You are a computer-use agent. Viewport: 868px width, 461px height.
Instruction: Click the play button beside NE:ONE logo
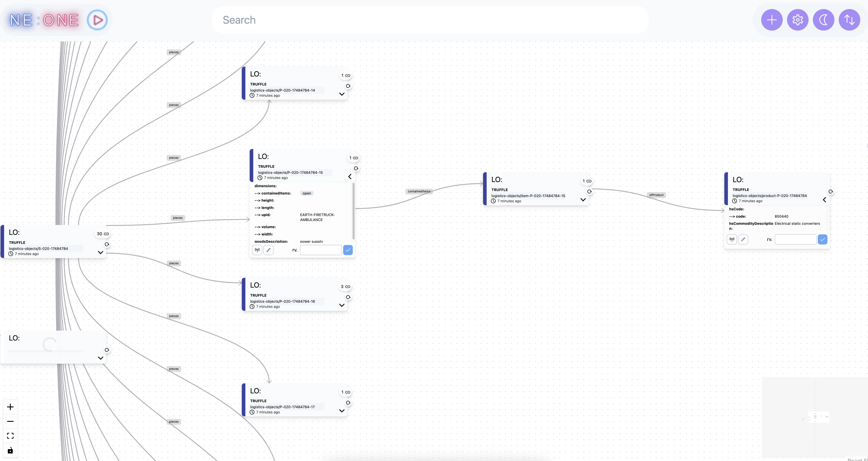click(97, 20)
